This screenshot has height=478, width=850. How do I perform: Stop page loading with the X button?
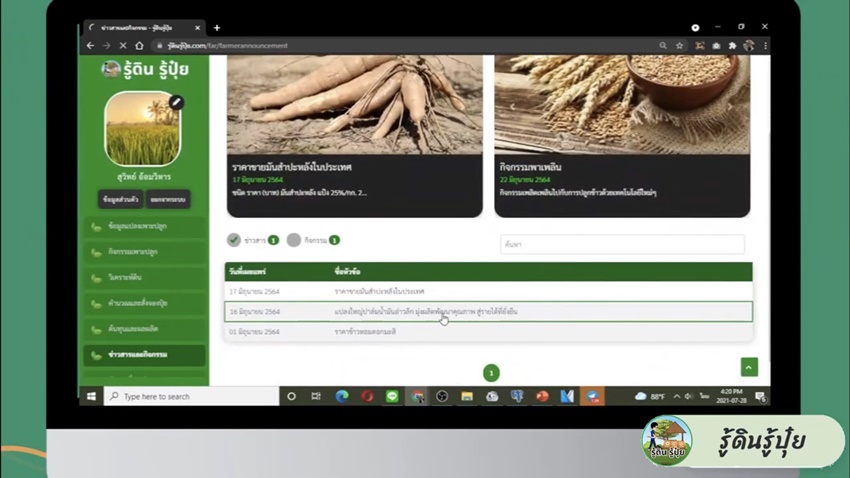pos(123,46)
